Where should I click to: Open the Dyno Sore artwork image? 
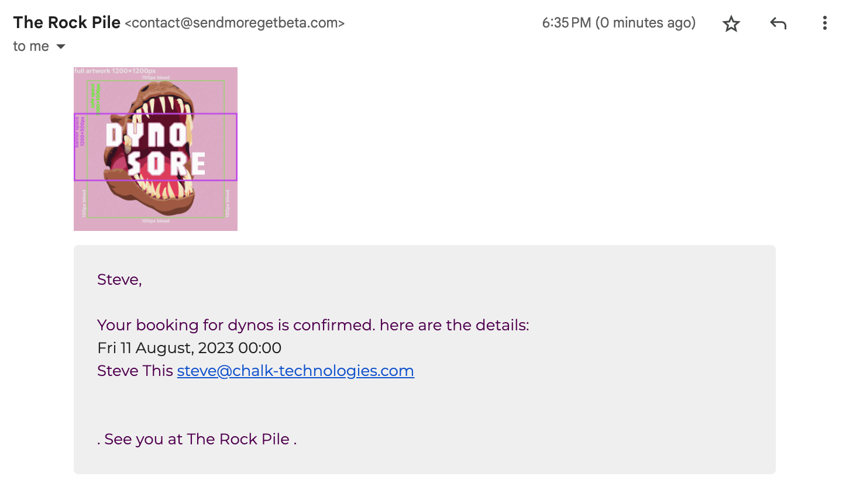click(x=156, y=149)
